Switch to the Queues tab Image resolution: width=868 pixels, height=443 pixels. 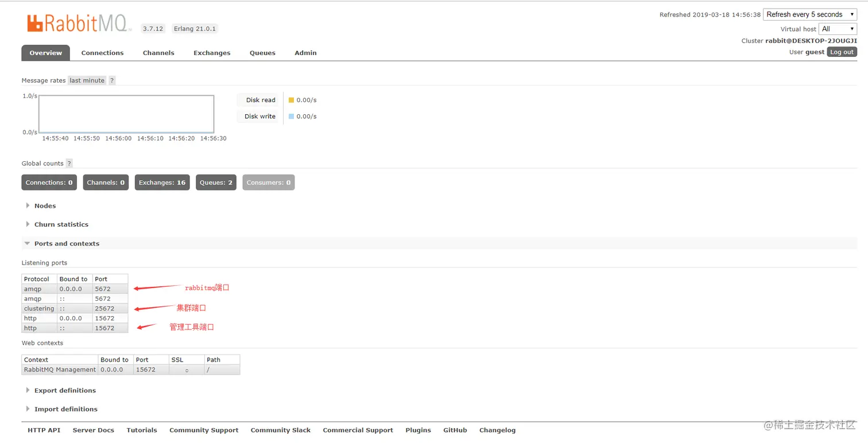[x=262, y=53]
